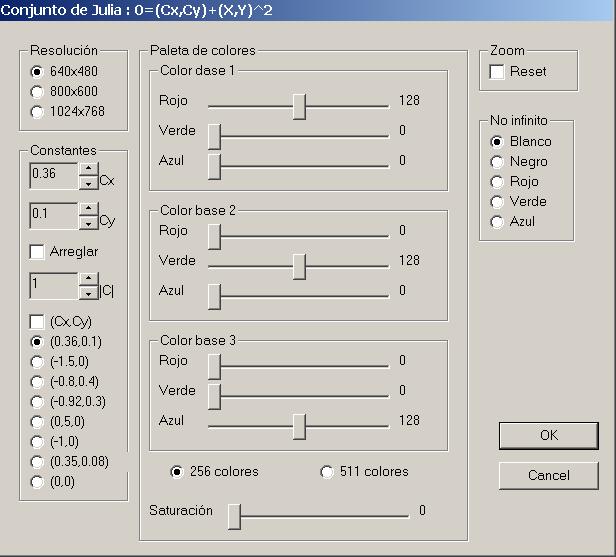Click the Cy value input field
616x557 pixels.
pyautogui.click(x=54, y=215)
